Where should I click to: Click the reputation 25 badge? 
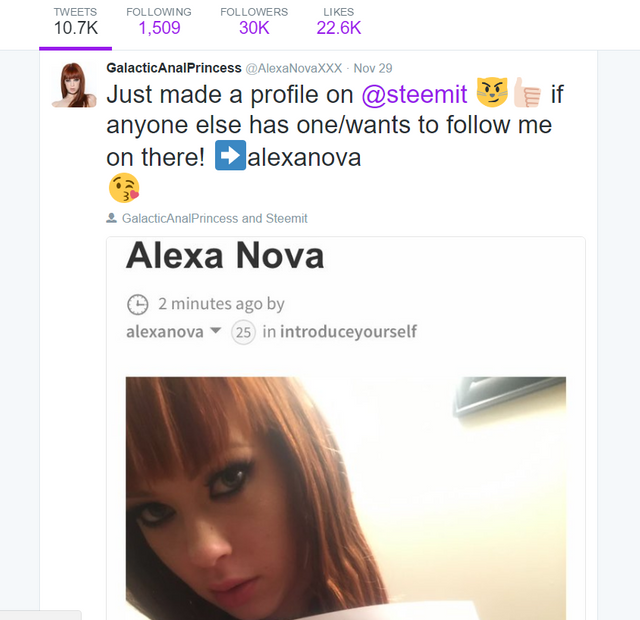pos(243,332)
